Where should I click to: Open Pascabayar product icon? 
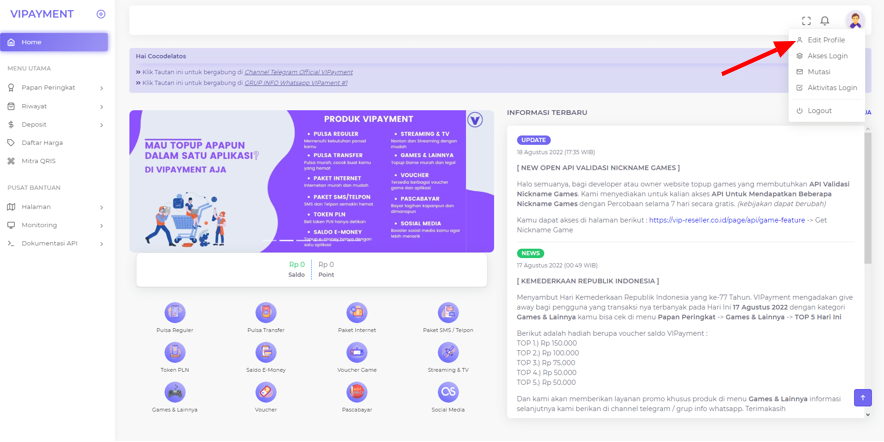[x=357, y=392]
